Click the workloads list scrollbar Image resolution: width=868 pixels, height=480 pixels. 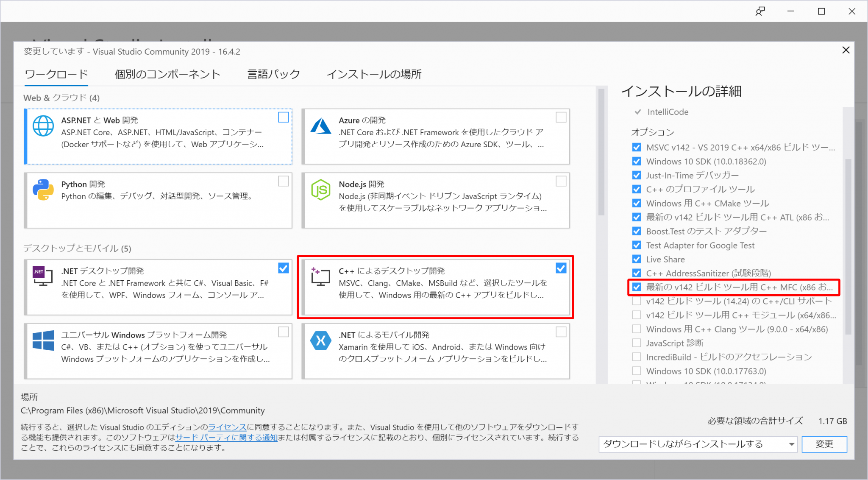pyautogui.click(x=601, y=153)
